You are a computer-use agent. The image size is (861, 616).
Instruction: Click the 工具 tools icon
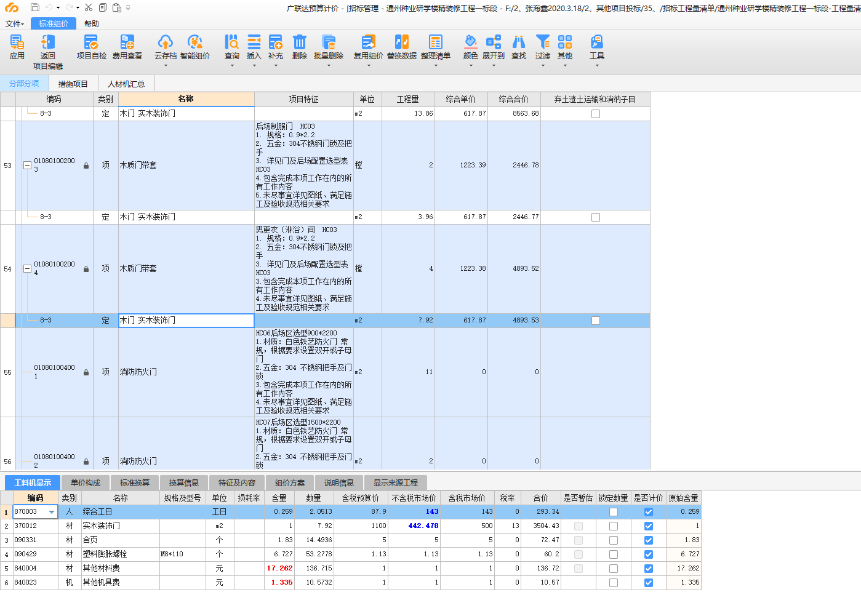pyautogui.click(x=597, y=42)
